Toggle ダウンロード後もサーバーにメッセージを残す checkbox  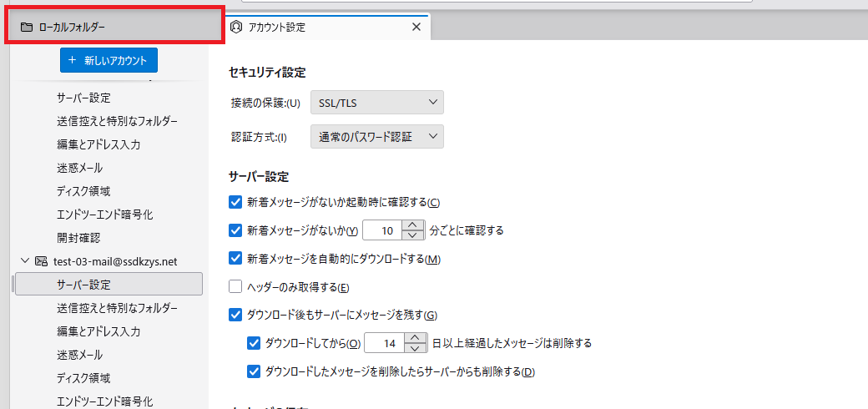coord(235,315)
